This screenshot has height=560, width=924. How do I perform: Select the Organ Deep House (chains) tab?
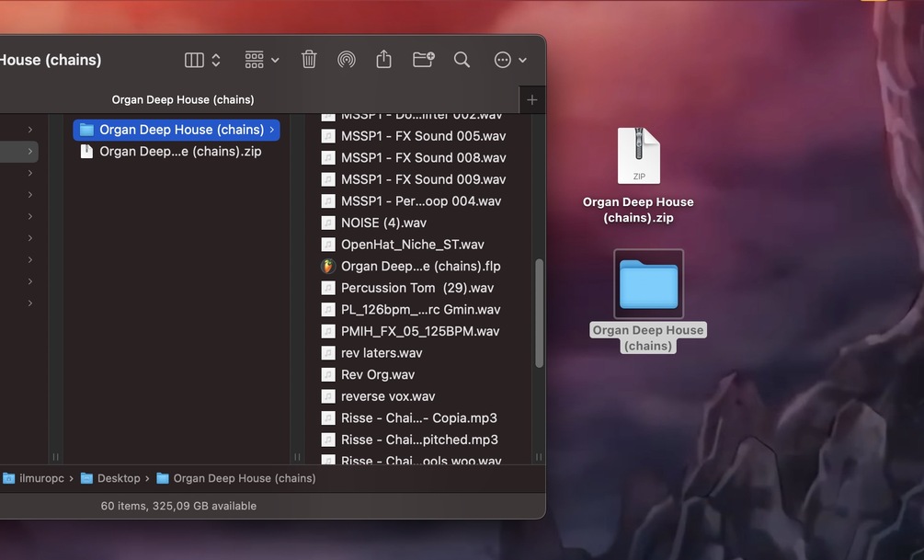(x=183, y=99)
